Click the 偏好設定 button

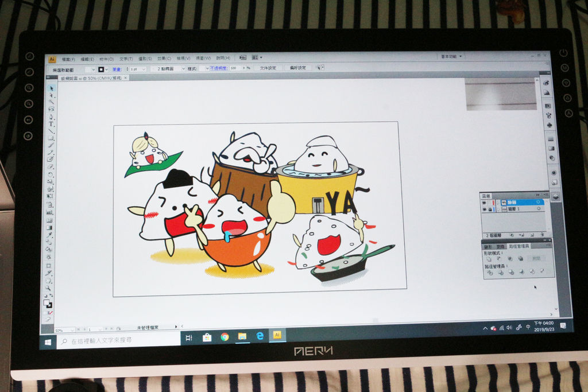(298, 68)
